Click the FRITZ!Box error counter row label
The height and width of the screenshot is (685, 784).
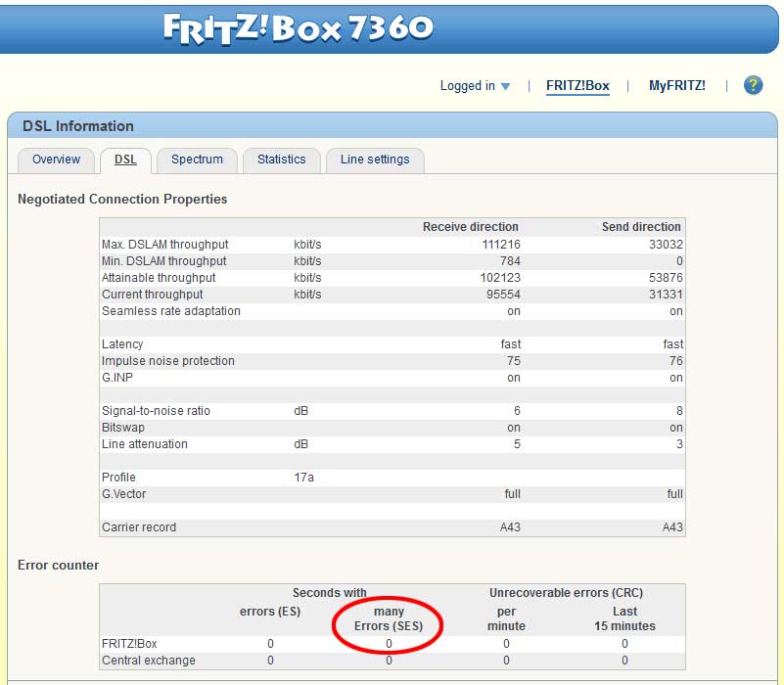tap(129, 644)
